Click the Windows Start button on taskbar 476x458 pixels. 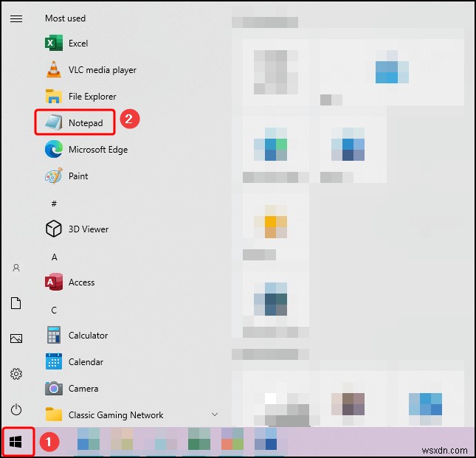click(15, 442)
